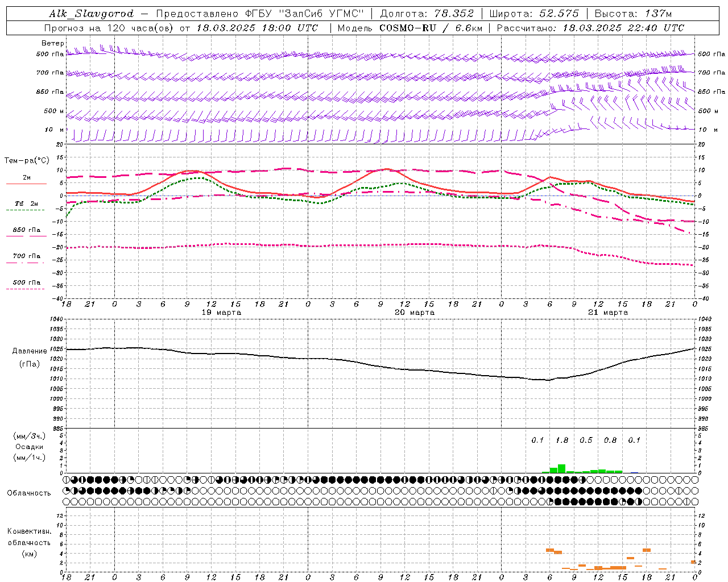Click the '20 марта' date label
Viewport: 728px width, 582px height.
[415, 313]
